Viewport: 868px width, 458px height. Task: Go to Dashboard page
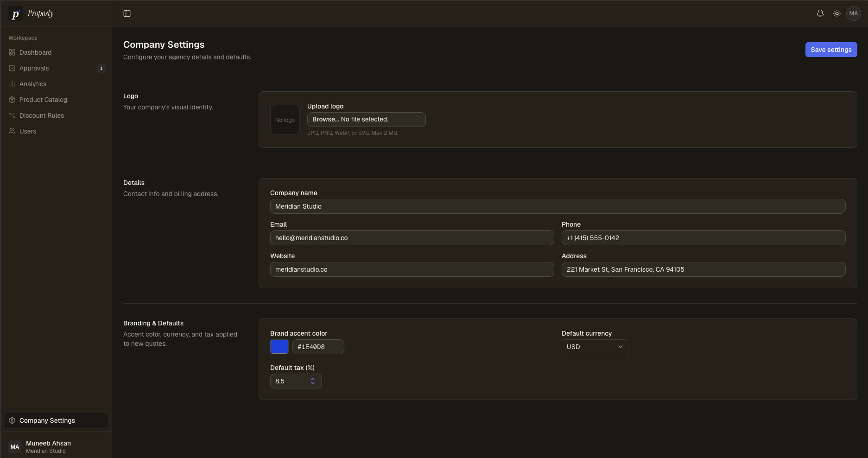tap(56, 52)
